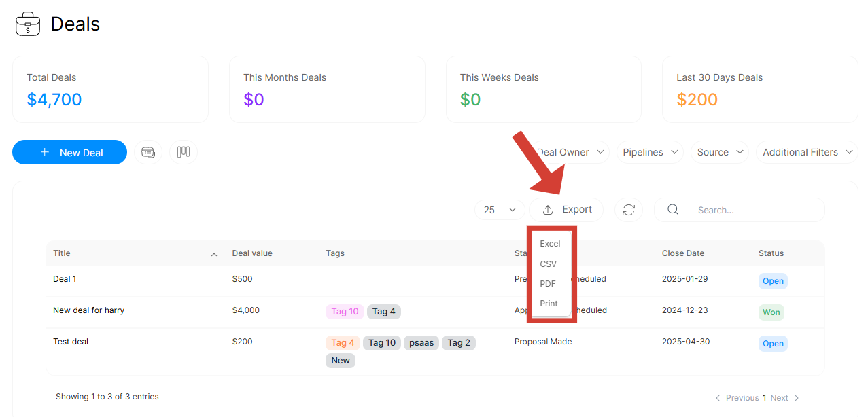Viewport: 868px width, 417px height.
Task: Open the Export menu
Action: point(566,210)
